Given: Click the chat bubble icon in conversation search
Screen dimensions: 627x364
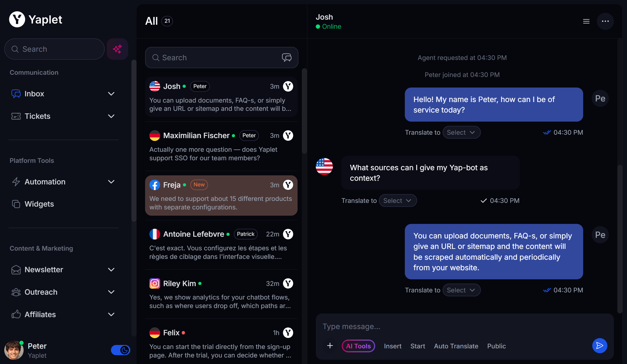Looking at the screenshot, I should pos(287,57).
